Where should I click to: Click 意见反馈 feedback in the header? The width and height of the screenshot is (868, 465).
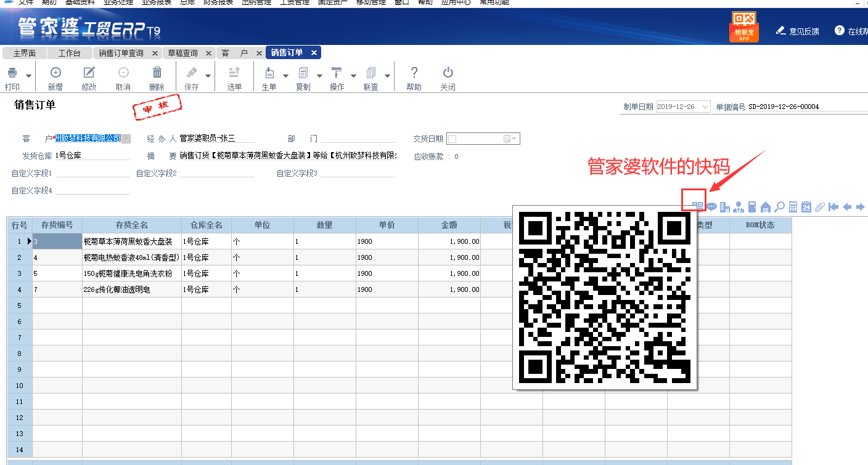click(x=797, y=31)
